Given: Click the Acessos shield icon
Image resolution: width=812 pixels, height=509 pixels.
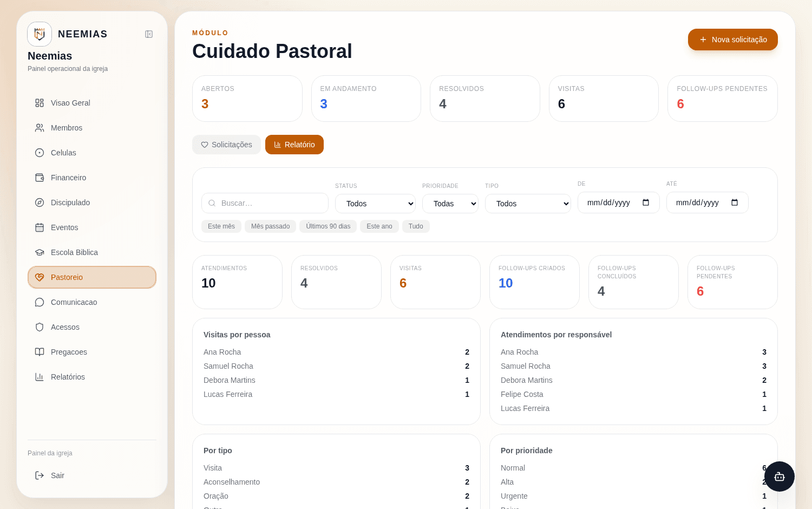Looking at the screenshot, I should (x=40, y=327).
